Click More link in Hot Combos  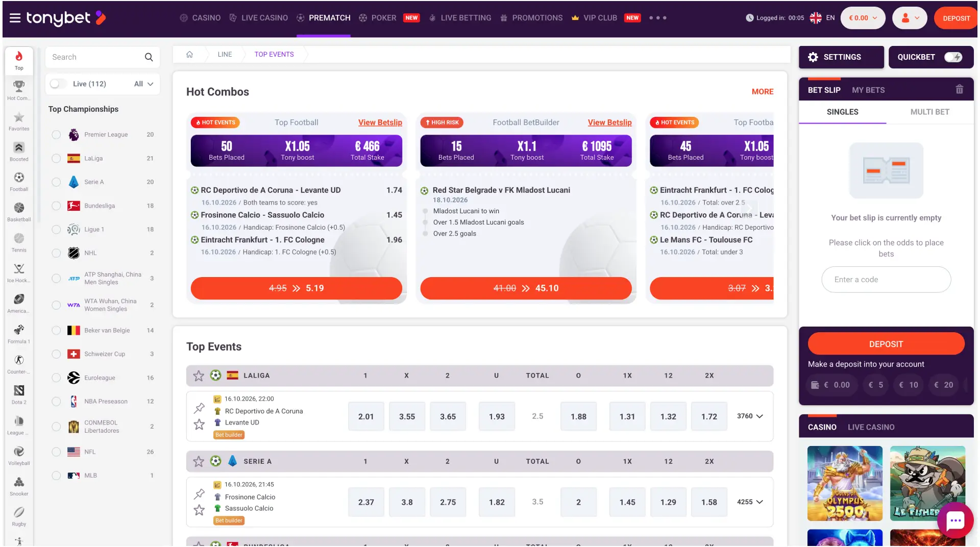pyautogui.click(x=763, y=92)
